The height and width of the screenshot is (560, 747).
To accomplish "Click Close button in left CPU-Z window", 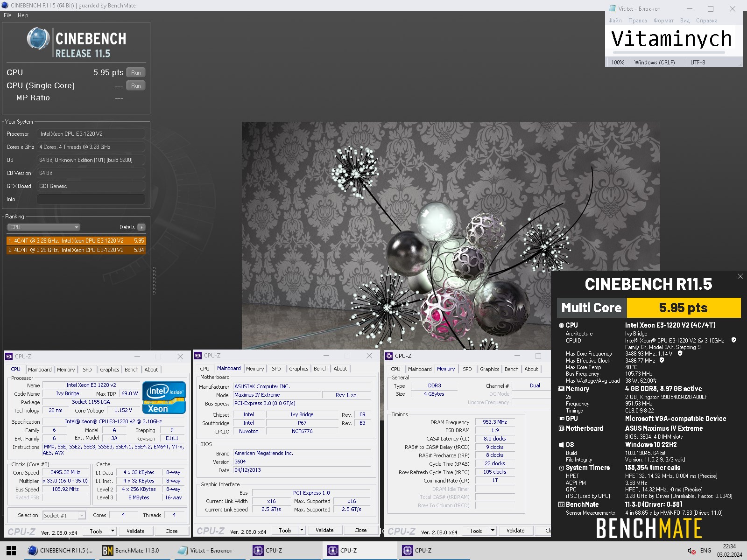I will click(171, 531).
